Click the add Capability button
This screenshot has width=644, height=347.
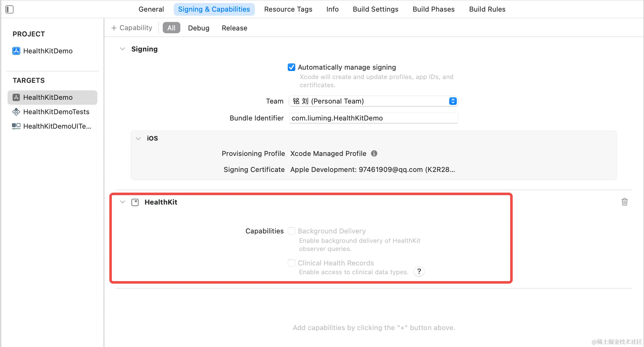[132, 28]
